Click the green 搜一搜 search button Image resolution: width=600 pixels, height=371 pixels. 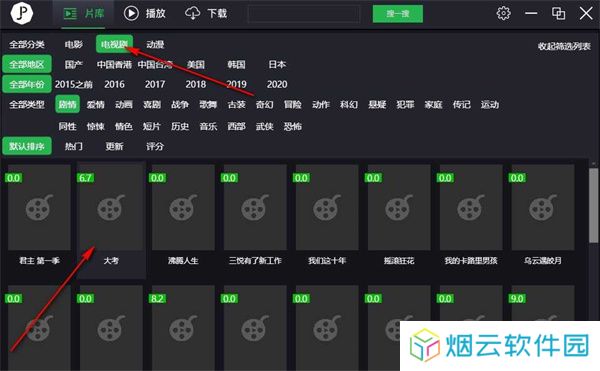[398, 14]
